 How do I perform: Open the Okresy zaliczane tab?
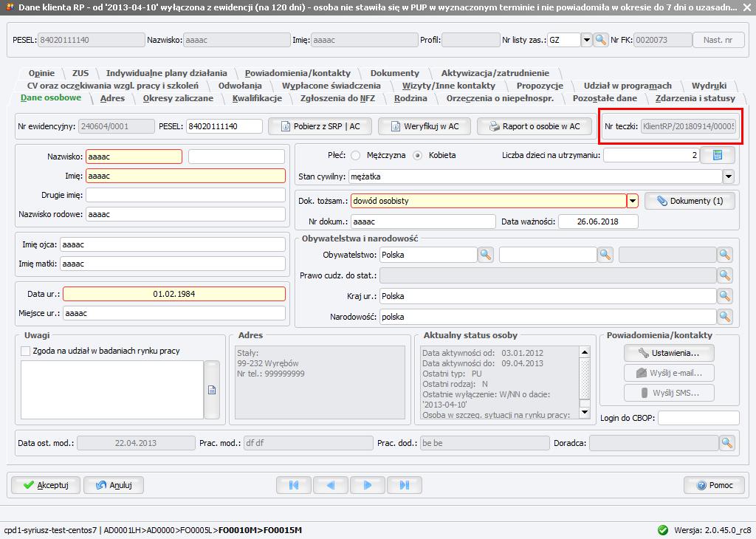178,98
